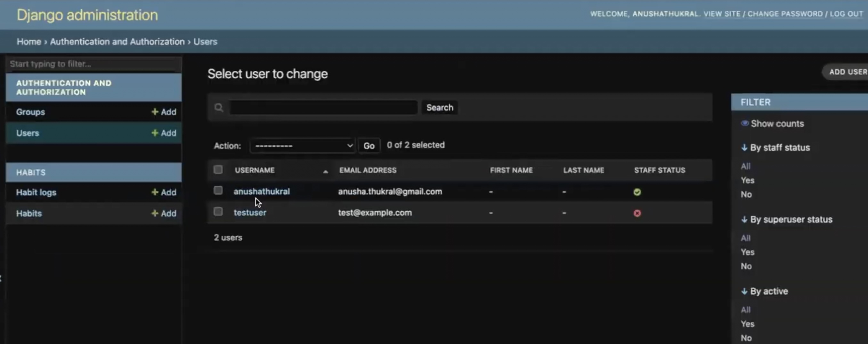Filter superuser status by No
The image size is (868, 344).
746,266
